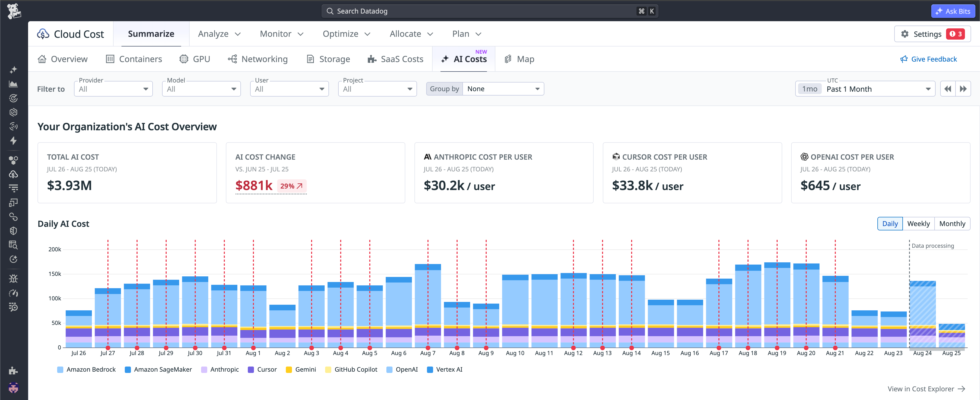Expand the Optimize menu
This screenshot has height=400, width=980.
pyautogui.click(x=346, y=34)
